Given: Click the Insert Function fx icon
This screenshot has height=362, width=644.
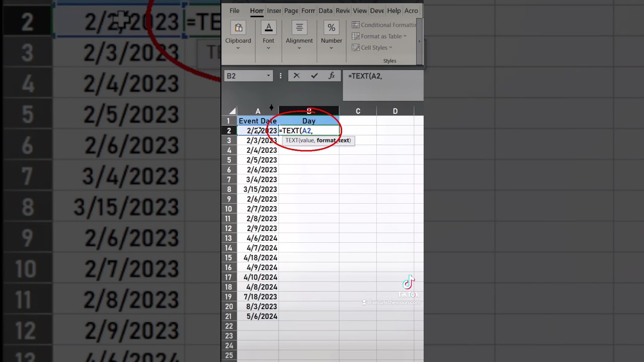Looking at the screenshot, I should 332,75.
